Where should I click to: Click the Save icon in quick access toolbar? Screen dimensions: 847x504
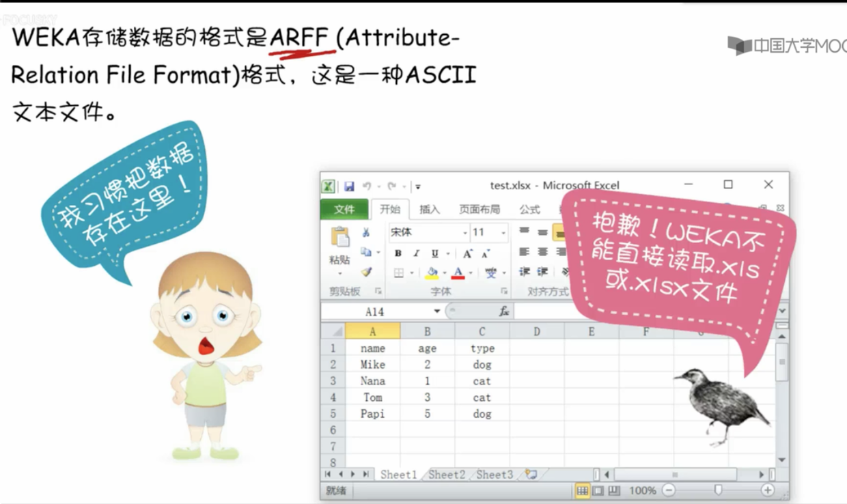[349, 186]
